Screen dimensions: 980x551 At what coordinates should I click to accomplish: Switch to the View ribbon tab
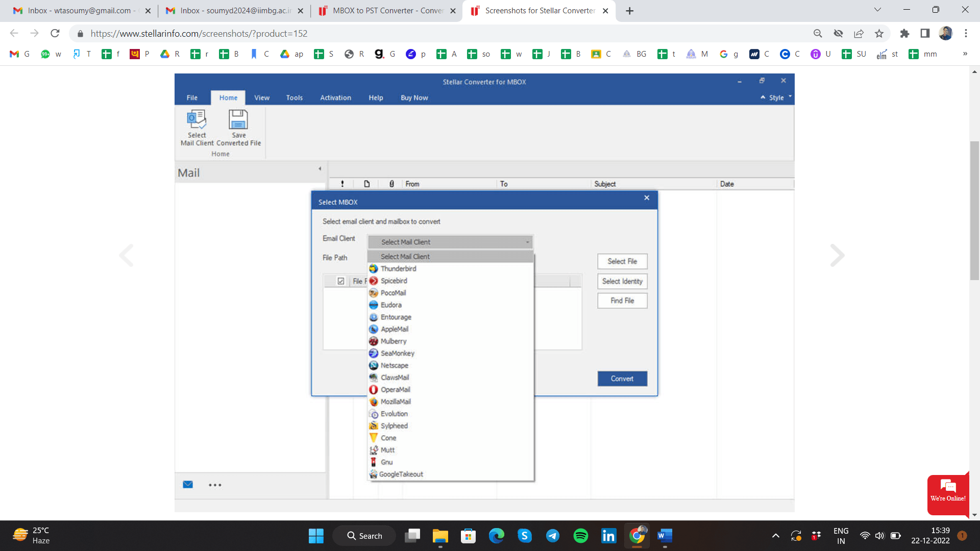(262, 97)
